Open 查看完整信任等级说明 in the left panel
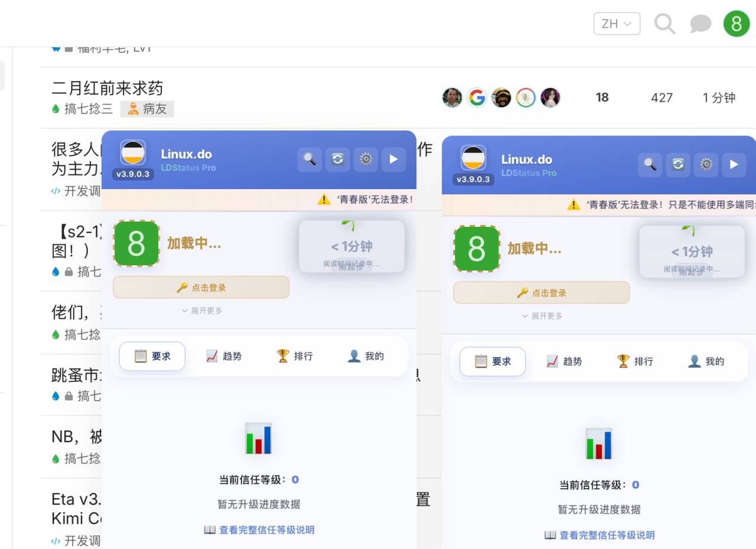 [x=259, y=530]
